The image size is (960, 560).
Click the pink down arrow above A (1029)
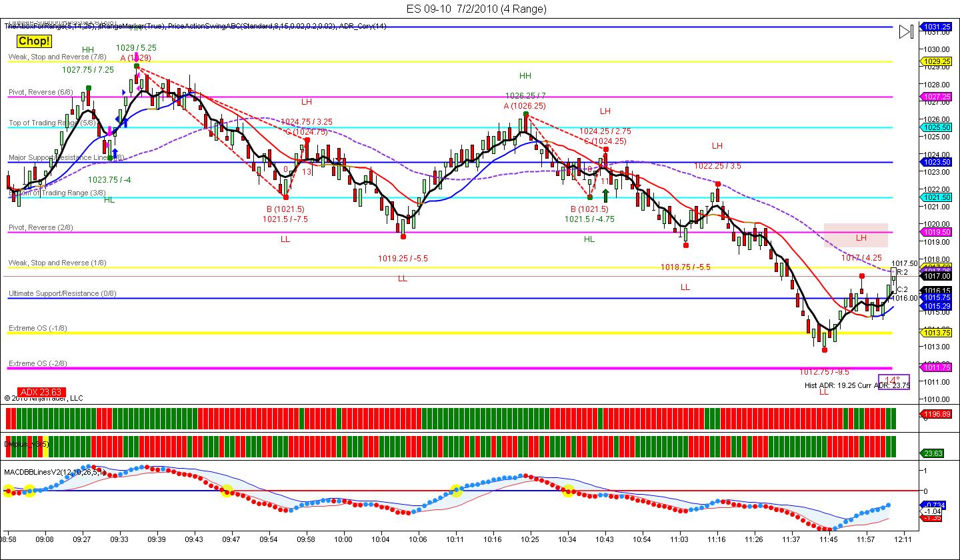point(137,58)
